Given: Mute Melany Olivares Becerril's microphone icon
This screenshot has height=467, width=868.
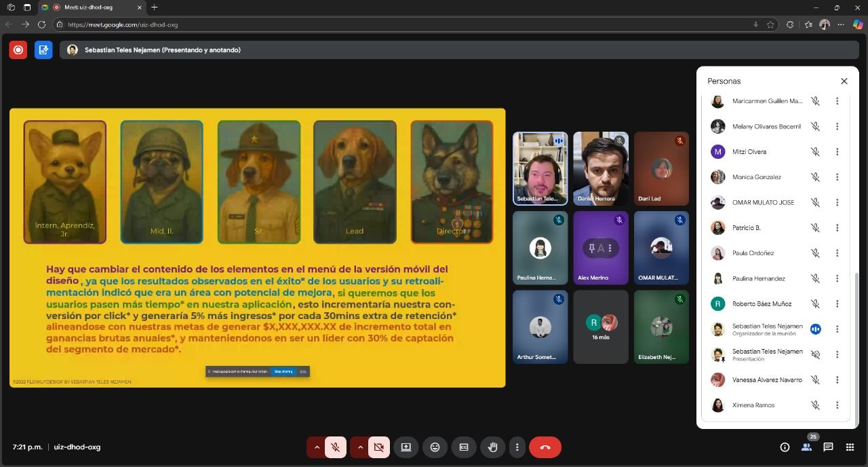Looking at the screenshot, I should click(x=816, y=126).
